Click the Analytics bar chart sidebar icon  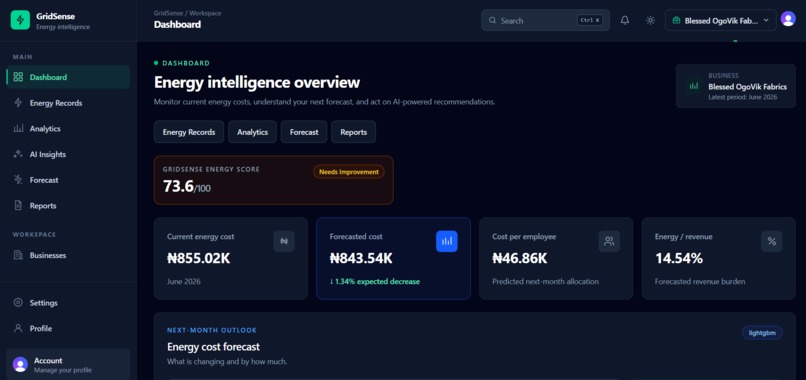click(18, 129)
